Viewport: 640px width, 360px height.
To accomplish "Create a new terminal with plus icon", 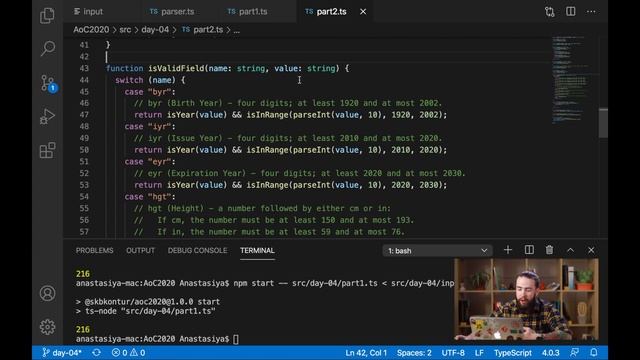I will [508, 250].
